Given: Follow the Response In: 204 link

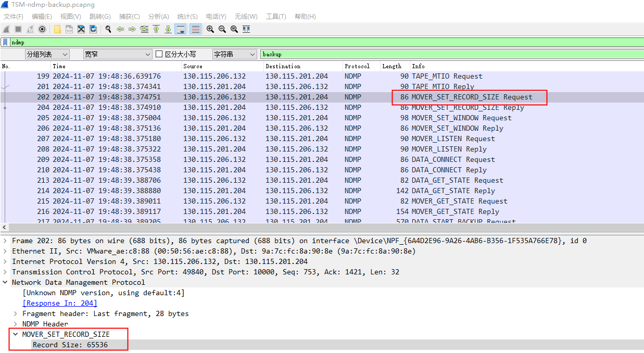Looking at the screenshot, I should 60,303.
